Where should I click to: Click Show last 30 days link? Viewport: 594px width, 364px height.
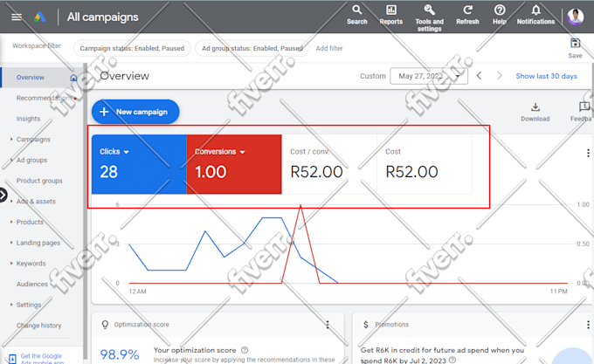pyautogui.click(x=546, y=76)
